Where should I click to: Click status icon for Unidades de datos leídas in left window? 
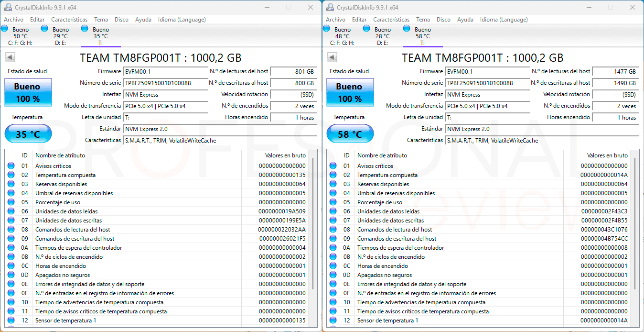[11, 211]
